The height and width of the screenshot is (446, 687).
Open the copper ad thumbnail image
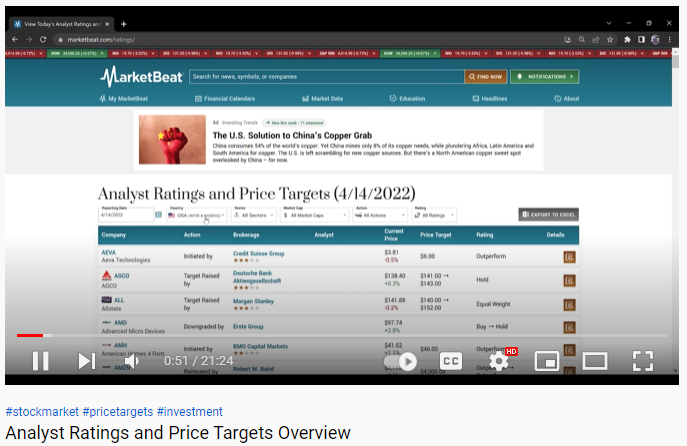tap(172, 139)
